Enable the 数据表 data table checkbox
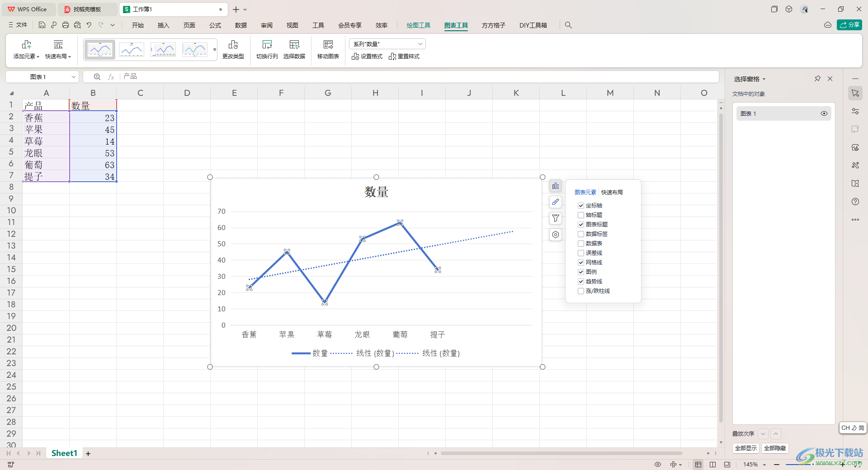The image size is (868, 470). (x=581, y=244)
